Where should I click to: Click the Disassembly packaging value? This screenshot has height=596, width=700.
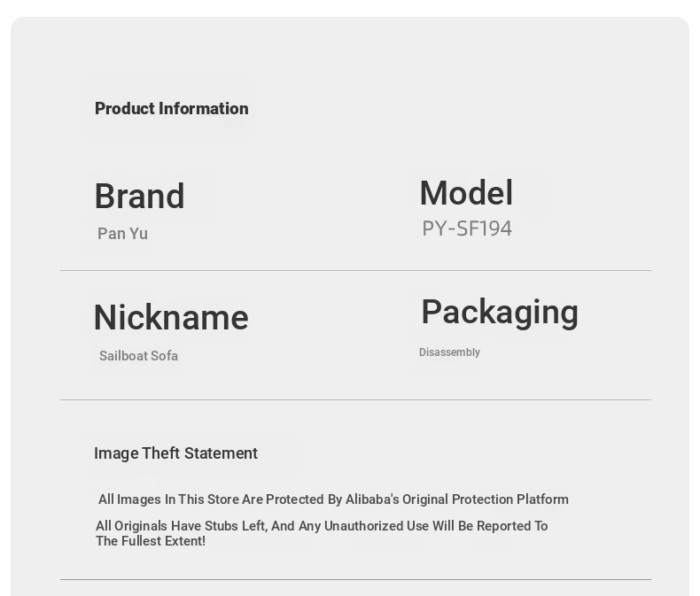coord(449,352)
